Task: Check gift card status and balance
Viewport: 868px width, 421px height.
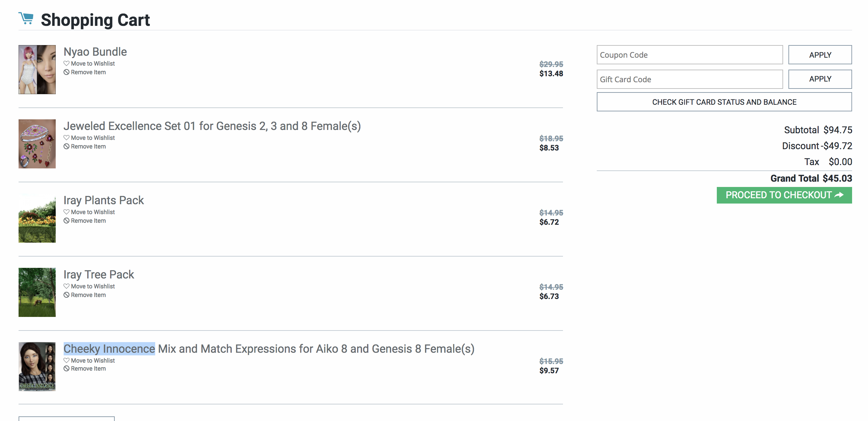Action: [724, 102]
